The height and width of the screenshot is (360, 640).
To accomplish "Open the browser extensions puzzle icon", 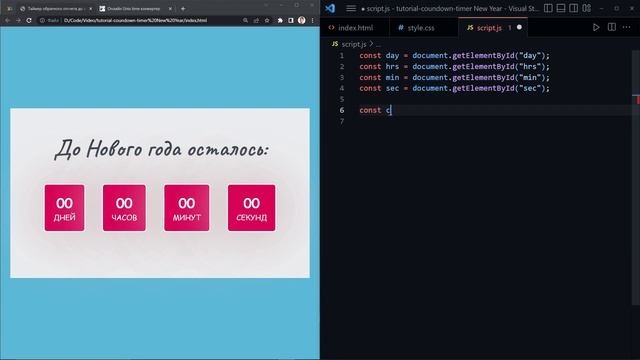I will [x=280, y=20].
